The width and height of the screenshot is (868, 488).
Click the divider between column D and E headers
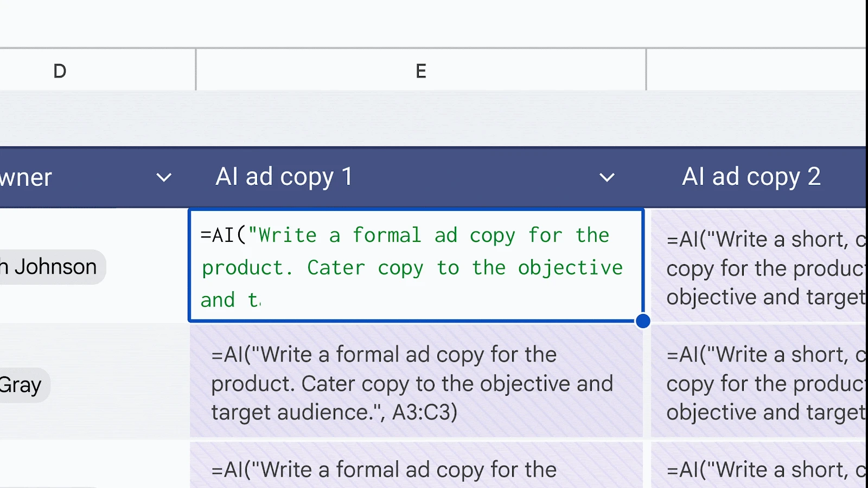pyautogui.click(x=196, y=70)
